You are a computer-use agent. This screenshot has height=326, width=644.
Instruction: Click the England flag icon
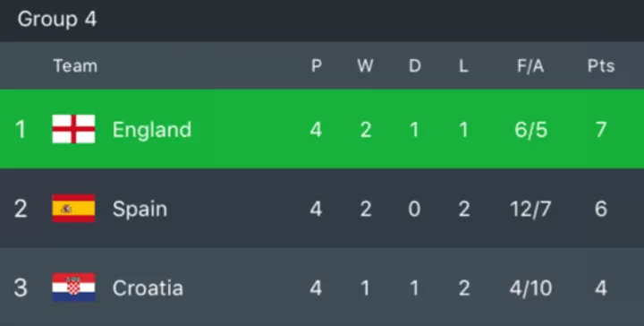(73, 129)
